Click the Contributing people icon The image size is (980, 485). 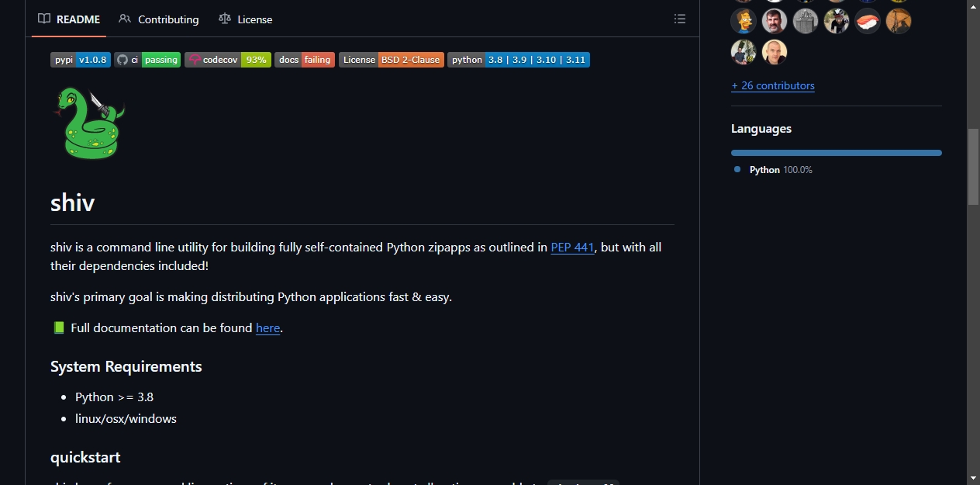coord(125,19)
